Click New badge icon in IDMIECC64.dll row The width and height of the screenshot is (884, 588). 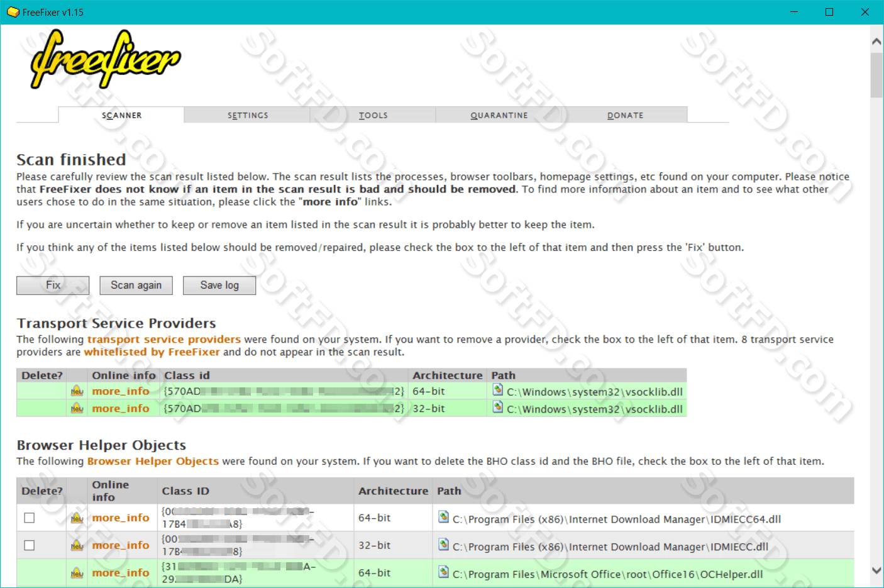click(77, 518)
